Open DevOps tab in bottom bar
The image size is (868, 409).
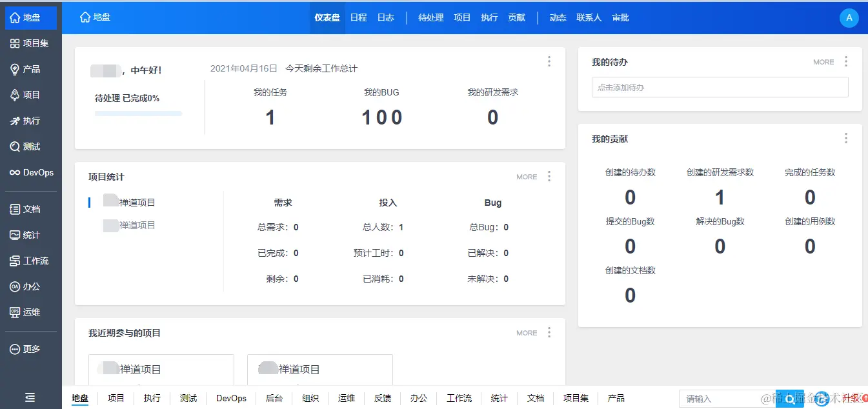(231, 398)
